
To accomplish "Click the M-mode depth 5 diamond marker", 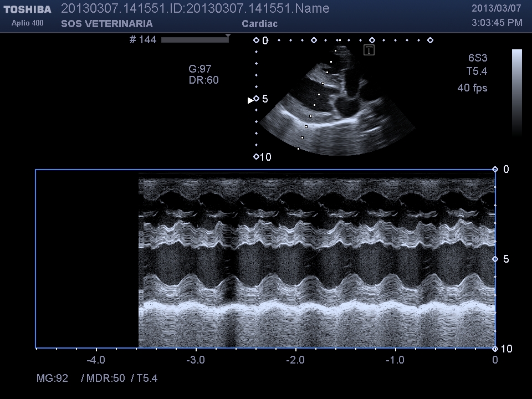I will click(x=495, y=259).
